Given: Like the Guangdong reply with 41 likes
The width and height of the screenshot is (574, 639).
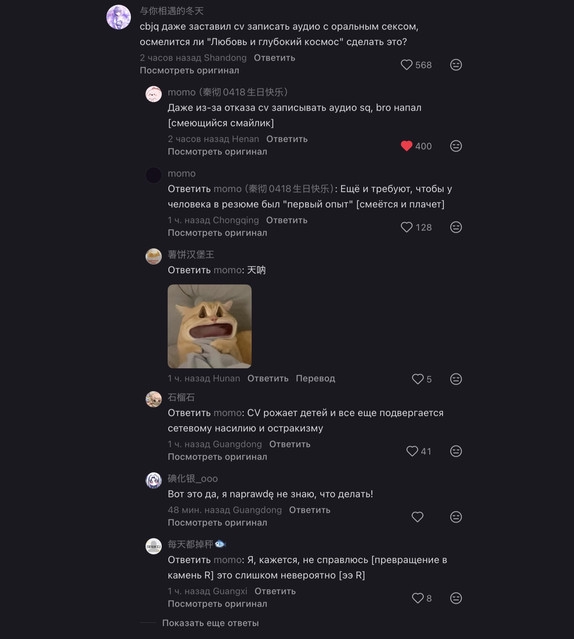Looking at the screenshot, I should (412, 451).
